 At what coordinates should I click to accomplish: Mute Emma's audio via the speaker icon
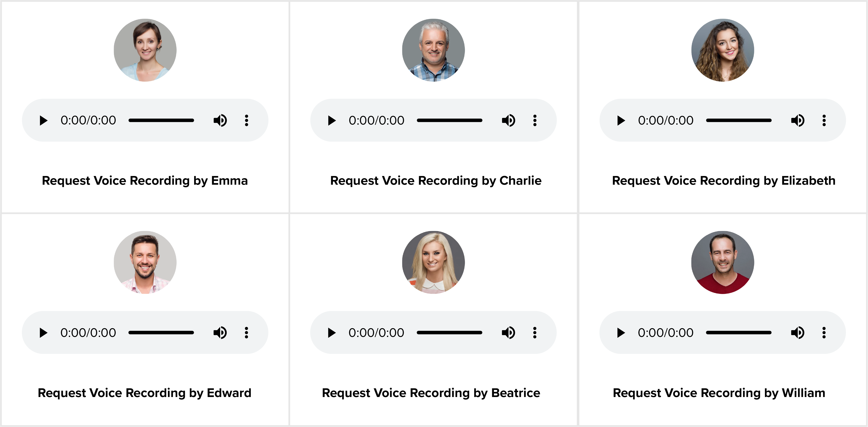[220, 120]
